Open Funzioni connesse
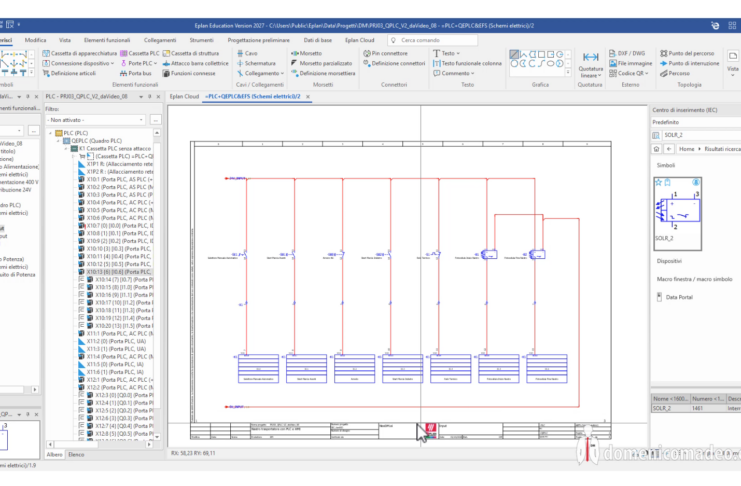 189,73
